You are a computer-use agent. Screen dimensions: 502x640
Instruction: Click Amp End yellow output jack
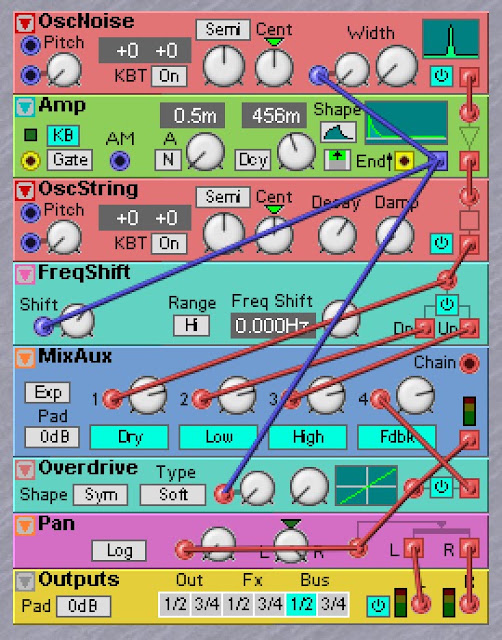(404, 161)
